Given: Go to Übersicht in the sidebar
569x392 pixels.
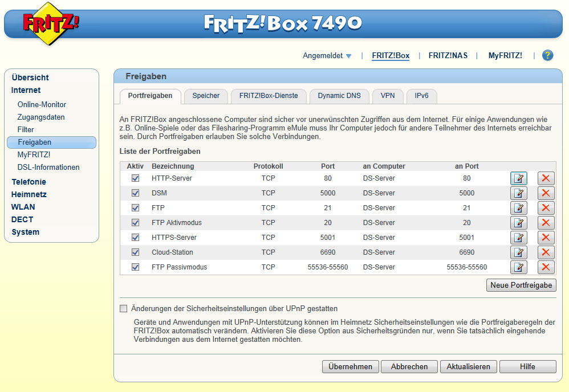Looking at the screenshot, I should click(x=30, y=77).
